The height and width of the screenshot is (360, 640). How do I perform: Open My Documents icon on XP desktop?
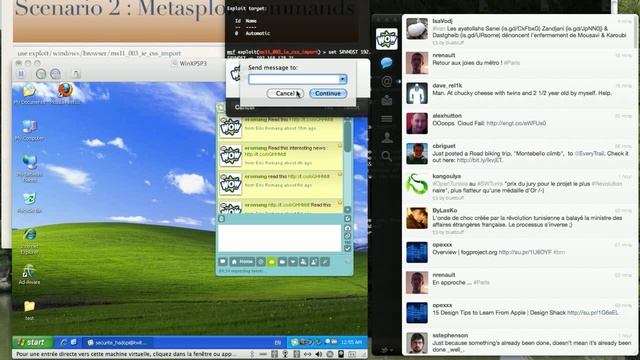(x=29, y=93)
